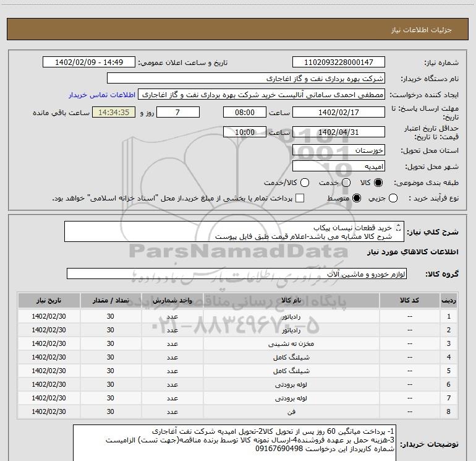
Task: Click the ردیف column header
Action: click(x=449, y=301)
